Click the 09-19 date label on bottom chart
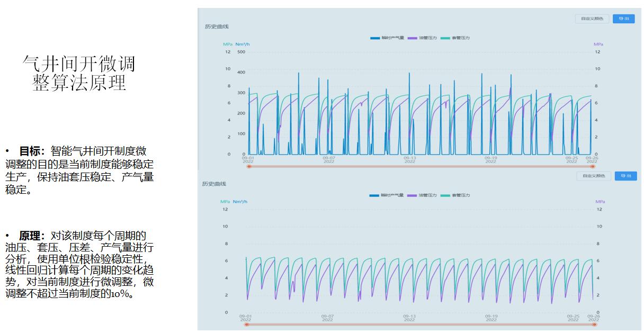 pyautogui.click(x=491, y=317)
